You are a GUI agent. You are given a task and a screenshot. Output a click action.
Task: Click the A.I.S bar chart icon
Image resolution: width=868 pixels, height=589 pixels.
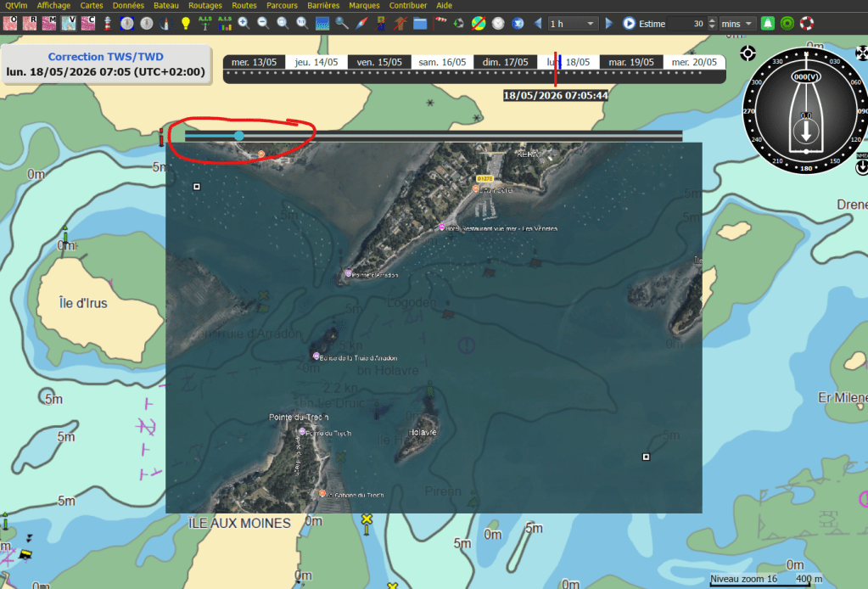[225, 23]
